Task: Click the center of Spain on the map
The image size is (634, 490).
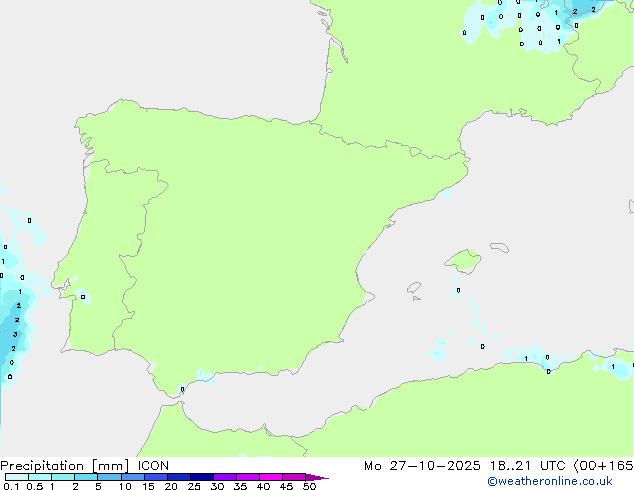Action: point(240,240)
